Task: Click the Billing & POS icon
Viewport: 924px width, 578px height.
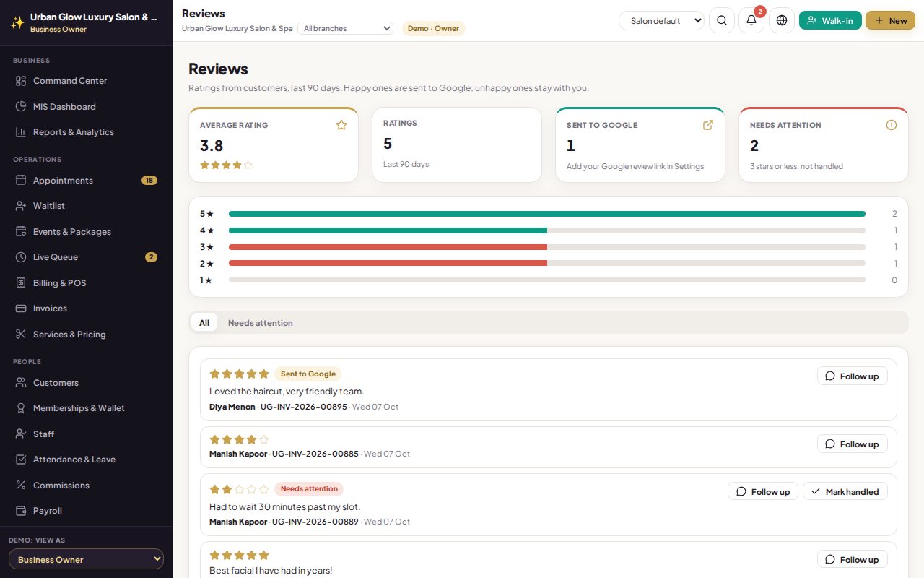Action: [x=21, y=283]
